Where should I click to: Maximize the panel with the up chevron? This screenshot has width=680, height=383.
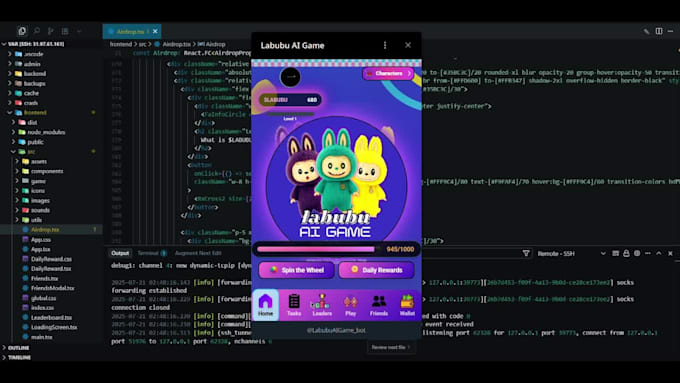[659, 253]
